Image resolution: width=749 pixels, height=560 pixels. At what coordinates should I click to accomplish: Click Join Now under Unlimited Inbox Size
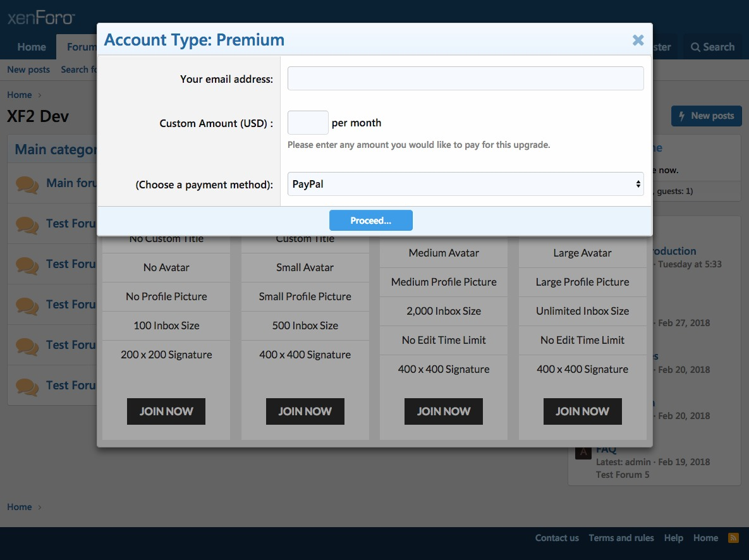[582, 411]
